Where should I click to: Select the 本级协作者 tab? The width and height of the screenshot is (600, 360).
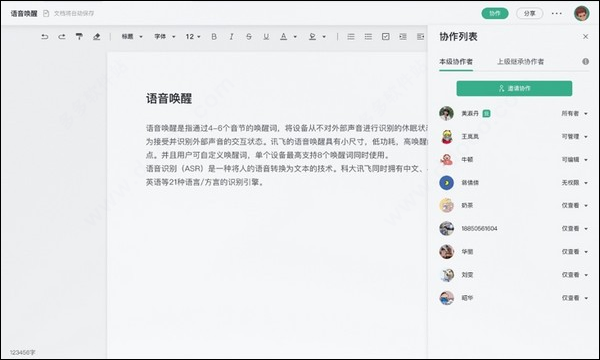[456, 62]
